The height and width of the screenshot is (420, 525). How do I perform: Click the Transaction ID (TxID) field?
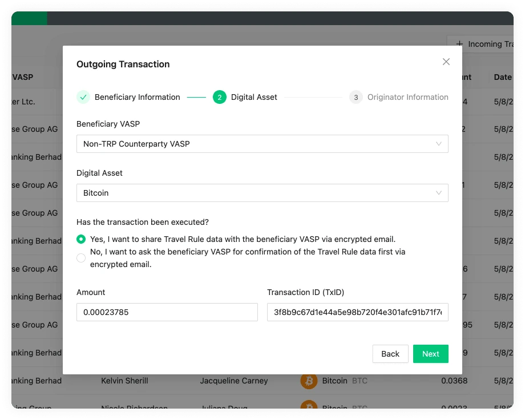click(x=358, y=312)
